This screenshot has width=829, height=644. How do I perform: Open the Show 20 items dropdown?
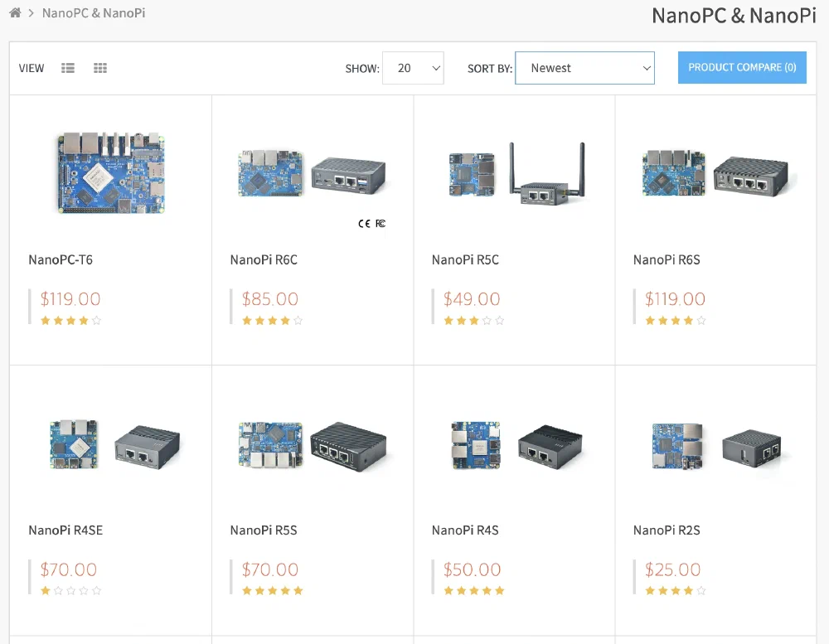tap(413, 68)
